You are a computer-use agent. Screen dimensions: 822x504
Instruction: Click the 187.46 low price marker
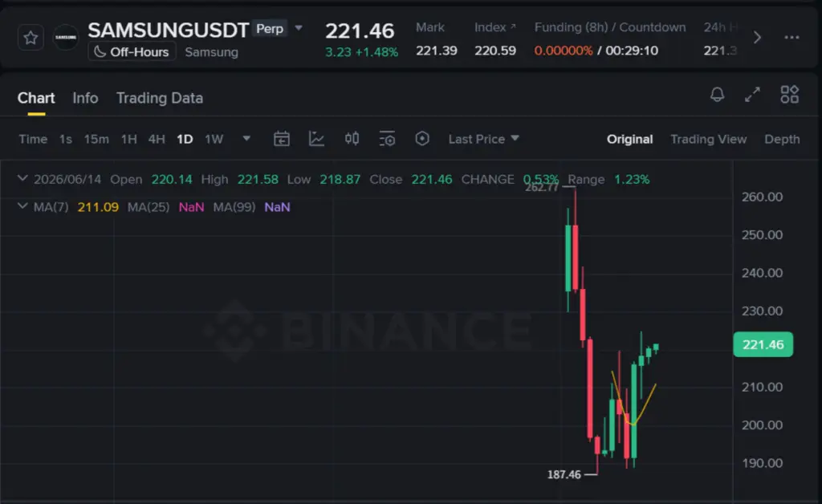(564, 474)
